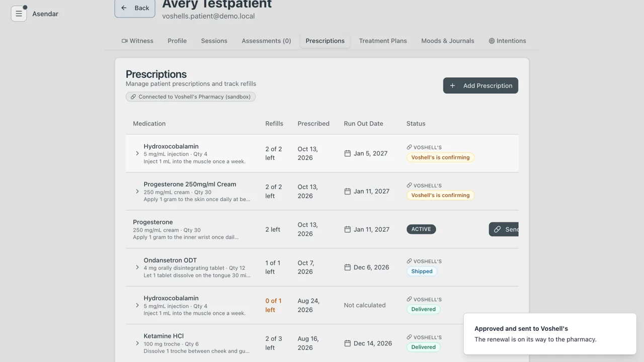Click calendar icon beside Dec 14, 2026
This screenshot has height=362, width=644.
pyautogui.click(x=347, y=343)
